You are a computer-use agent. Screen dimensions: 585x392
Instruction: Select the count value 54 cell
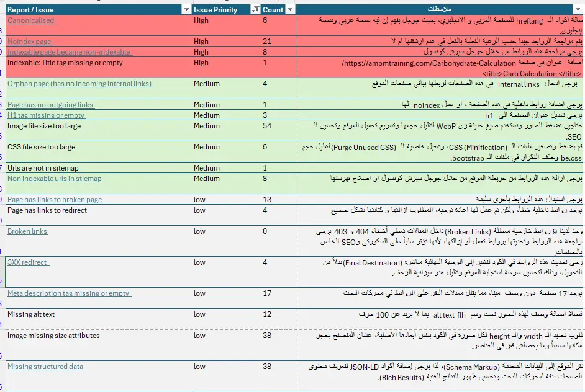[x=266, y=125]
